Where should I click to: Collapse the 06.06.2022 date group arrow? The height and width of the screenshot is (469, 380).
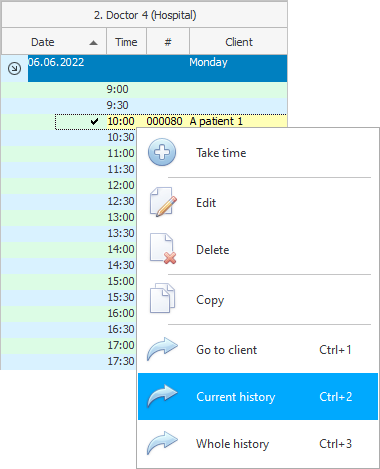pyautogui.click(x=14, y=69)
